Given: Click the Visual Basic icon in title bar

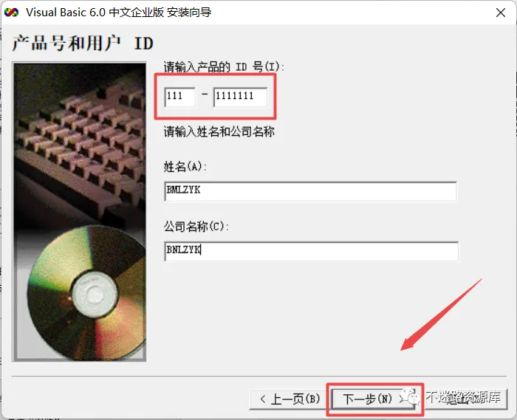Looking at the screenshot, I should coord(11,13).
